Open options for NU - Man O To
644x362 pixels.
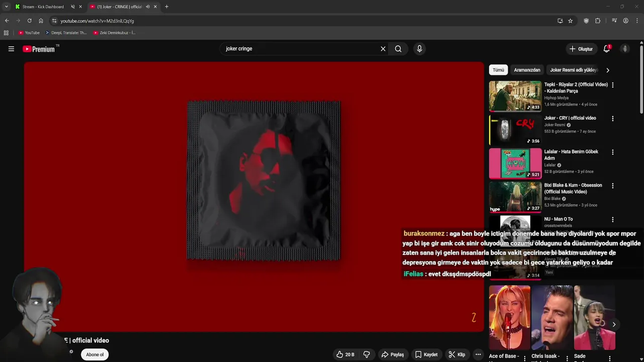click(x=612, y=220)
